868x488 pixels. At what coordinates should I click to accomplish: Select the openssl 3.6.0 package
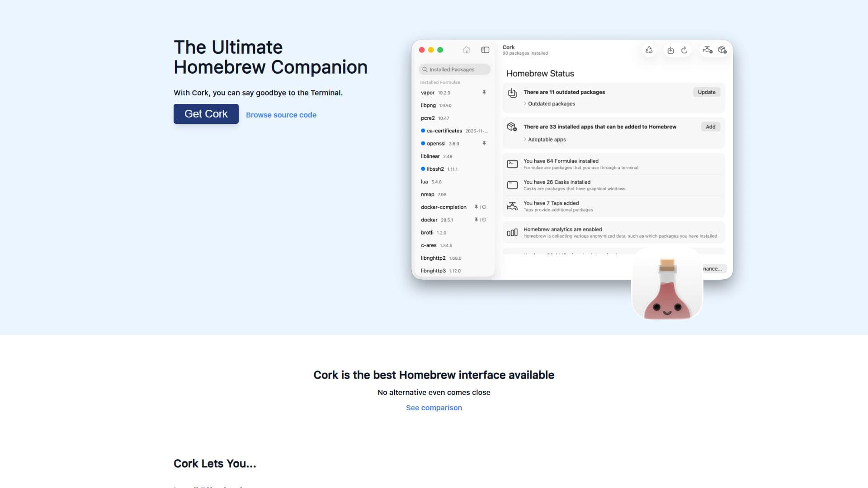(x=453, y=144)
